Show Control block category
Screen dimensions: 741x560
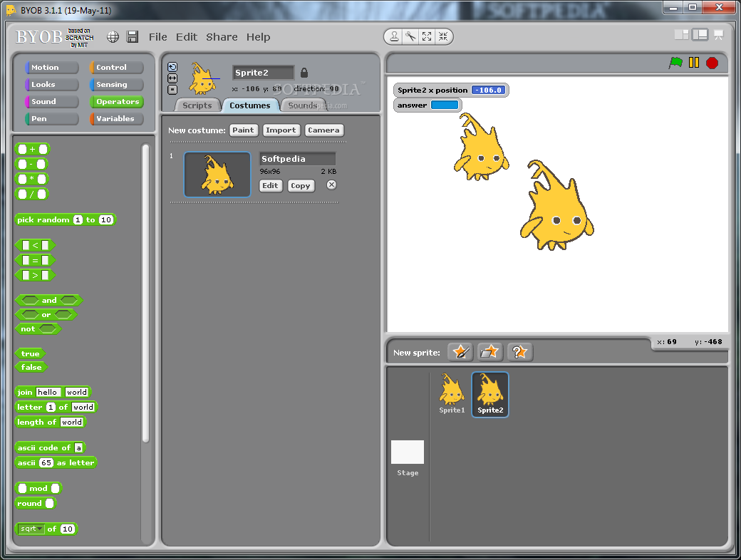point(116,67)
